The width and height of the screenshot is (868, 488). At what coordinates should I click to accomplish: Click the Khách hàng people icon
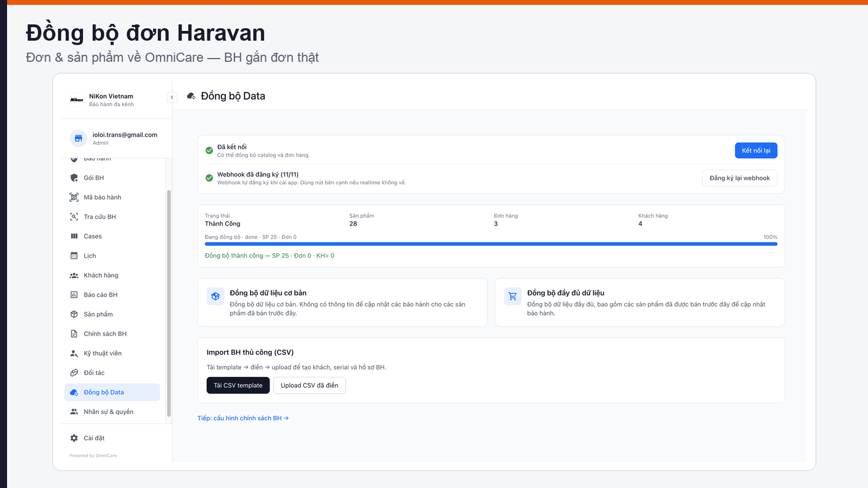74,275
